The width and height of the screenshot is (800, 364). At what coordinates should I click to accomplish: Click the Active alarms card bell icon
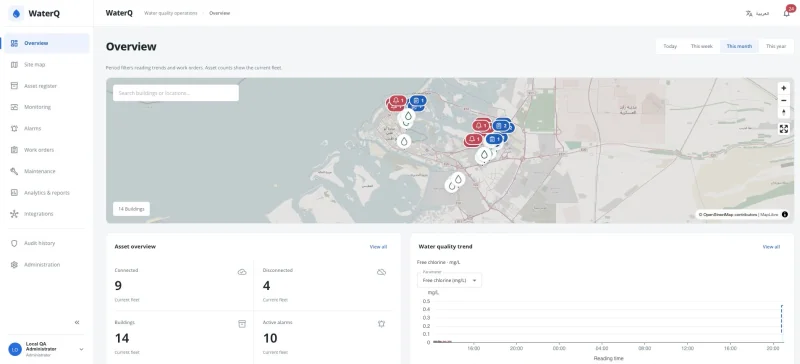coord(381,324)
